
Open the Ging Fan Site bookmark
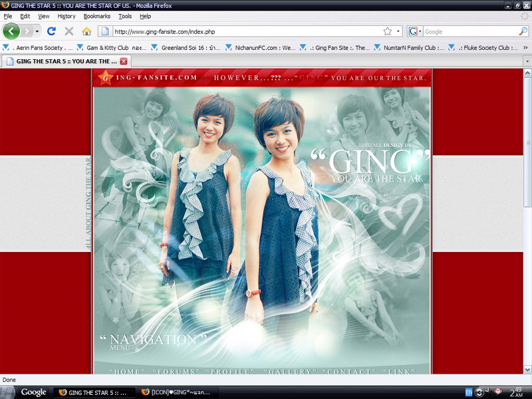coord(334,48)
